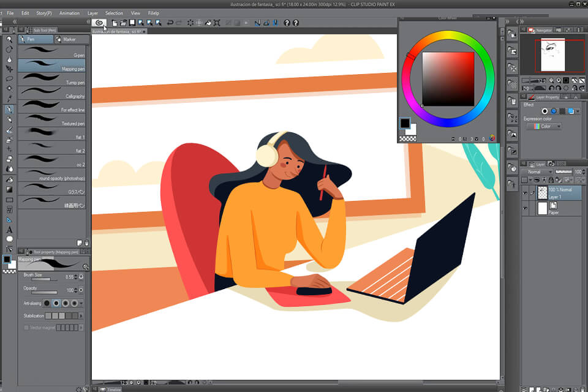588x392 pixels.
Task: Select the Balloon tool below Text tool
Action: pos(9,239)
